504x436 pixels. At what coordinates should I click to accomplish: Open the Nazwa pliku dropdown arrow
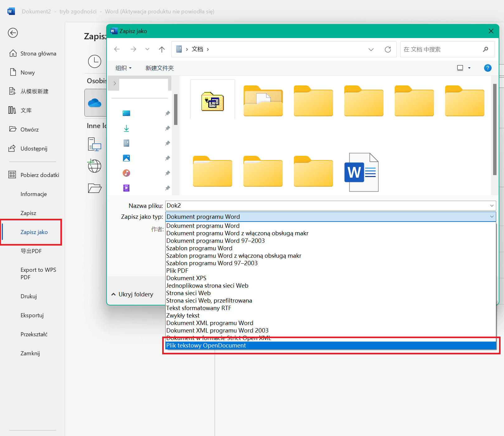(x=492, y=206)
